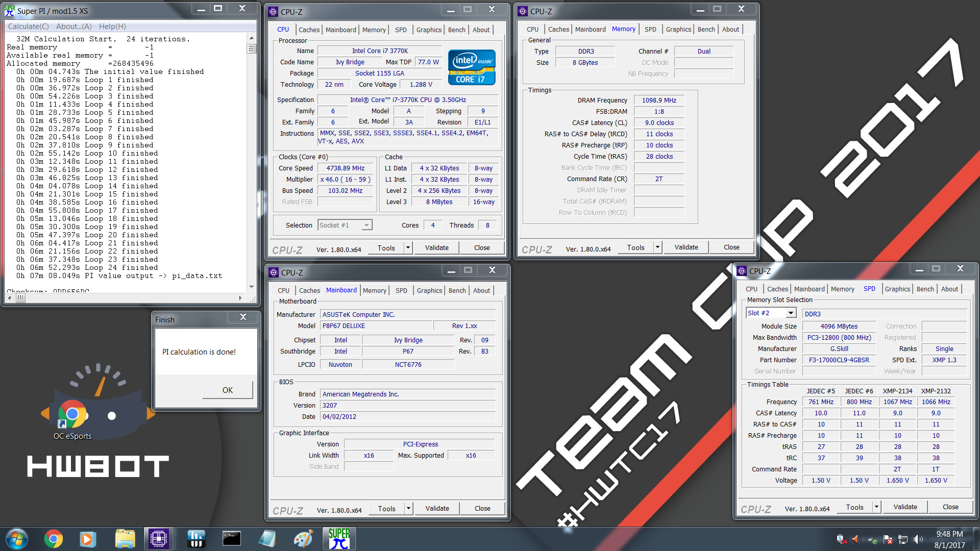The image size is (980, 551).
Task: Open File Explorer folder taskbar icon
Action: [x=125, y=539]
